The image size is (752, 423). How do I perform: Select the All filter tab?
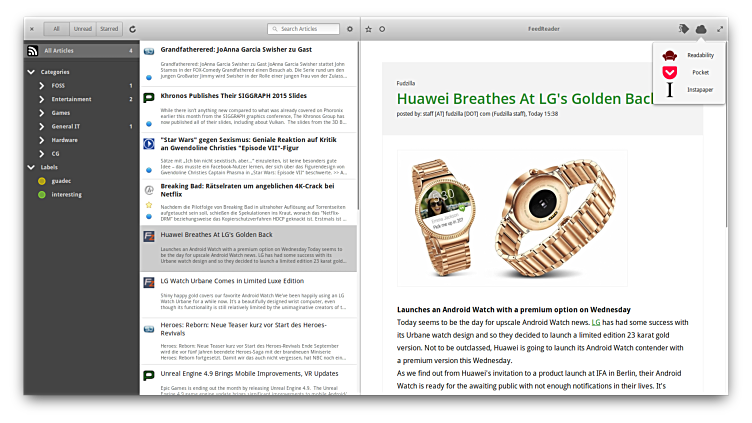tap(57, 29)
